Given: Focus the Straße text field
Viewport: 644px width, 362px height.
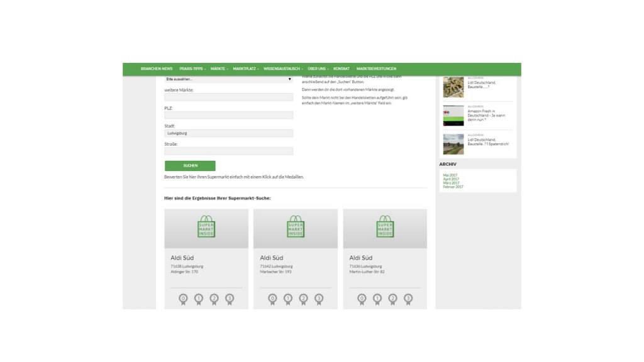Looking at the screenshot, I should pyautogui.click(x=228, y=151).
